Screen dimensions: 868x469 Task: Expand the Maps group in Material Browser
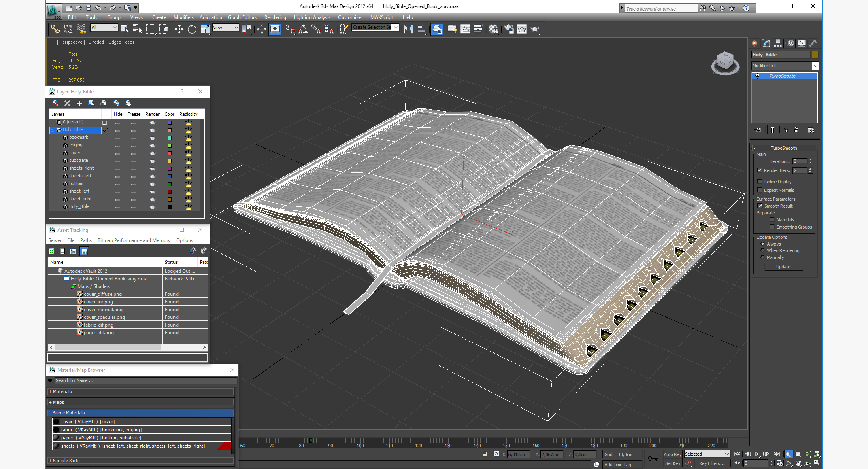point(140,402)
